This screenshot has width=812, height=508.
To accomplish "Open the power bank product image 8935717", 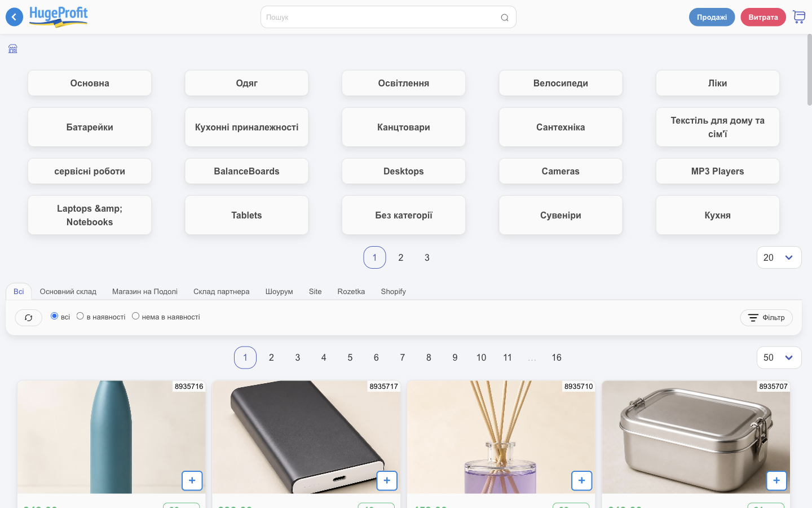I will [306, 437].
